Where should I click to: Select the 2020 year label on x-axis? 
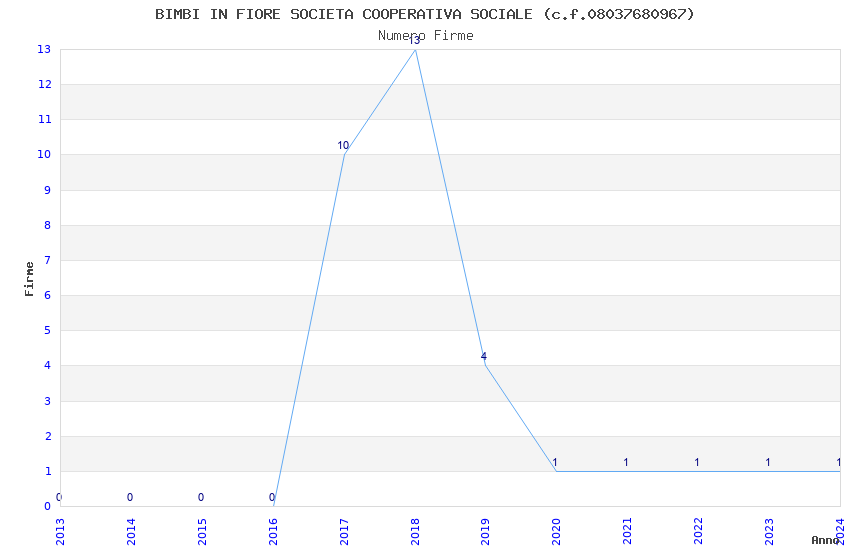coord(557,532)
